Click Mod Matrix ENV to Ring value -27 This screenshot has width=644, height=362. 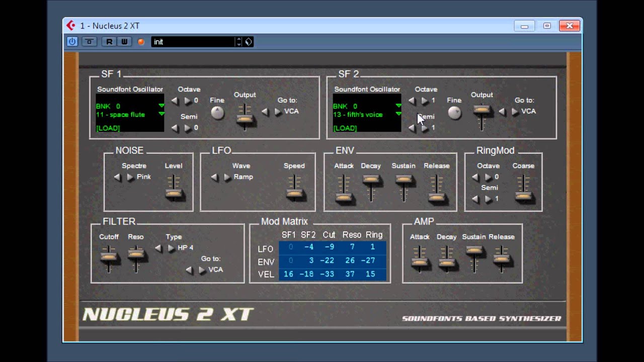pos(369,260)
